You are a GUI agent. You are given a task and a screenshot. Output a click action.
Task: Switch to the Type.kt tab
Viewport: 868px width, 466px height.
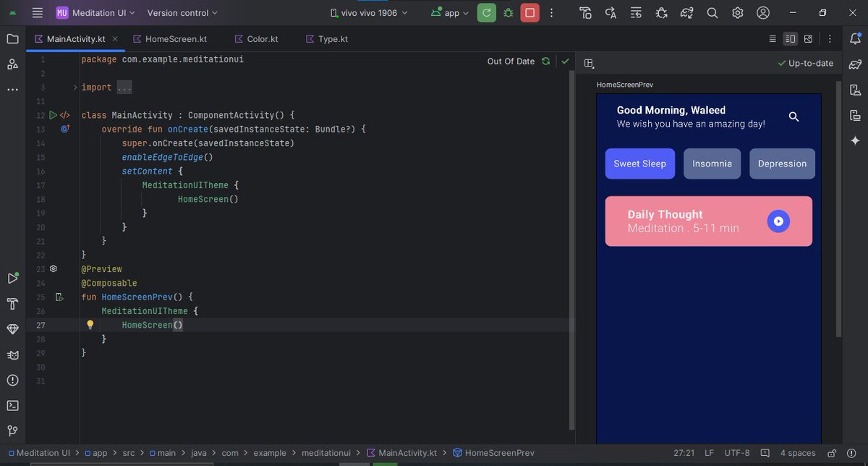coord(326,39)
